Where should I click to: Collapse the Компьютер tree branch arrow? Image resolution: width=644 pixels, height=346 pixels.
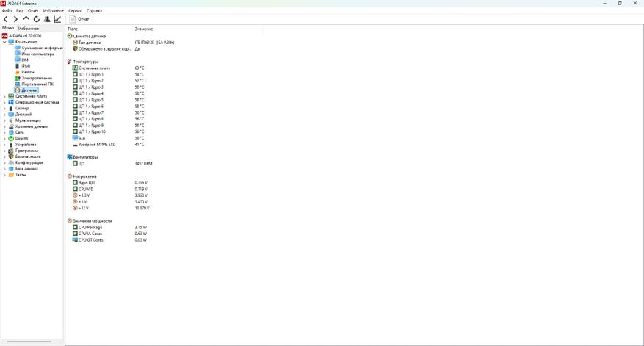[4, 42]
